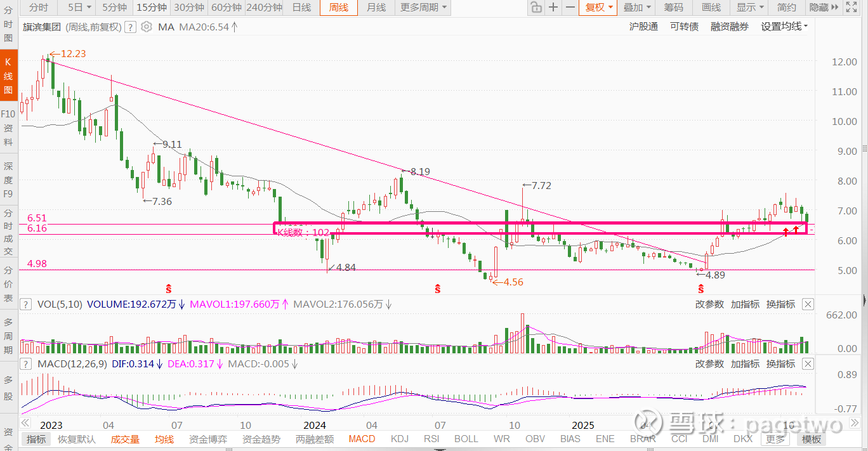Image resolution: width=868 pixels, height=451 pixels.
Task: Click the 沪股通 link
Action: tap(643, 27)
